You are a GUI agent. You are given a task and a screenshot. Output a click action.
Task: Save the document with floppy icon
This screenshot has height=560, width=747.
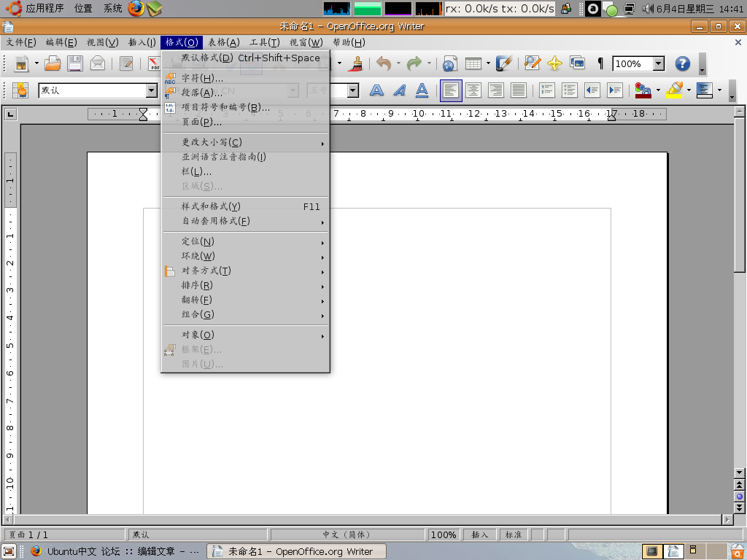(x=75, y=63)
